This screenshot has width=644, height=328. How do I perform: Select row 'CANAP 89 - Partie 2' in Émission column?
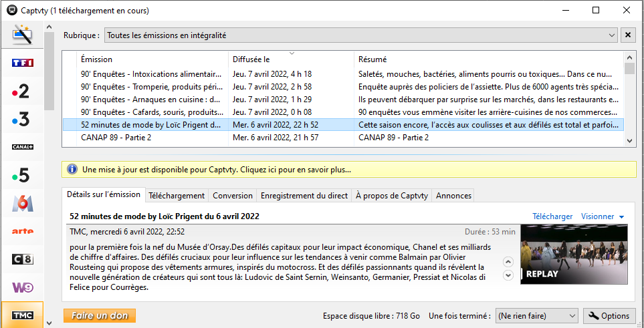pos(116,138)
